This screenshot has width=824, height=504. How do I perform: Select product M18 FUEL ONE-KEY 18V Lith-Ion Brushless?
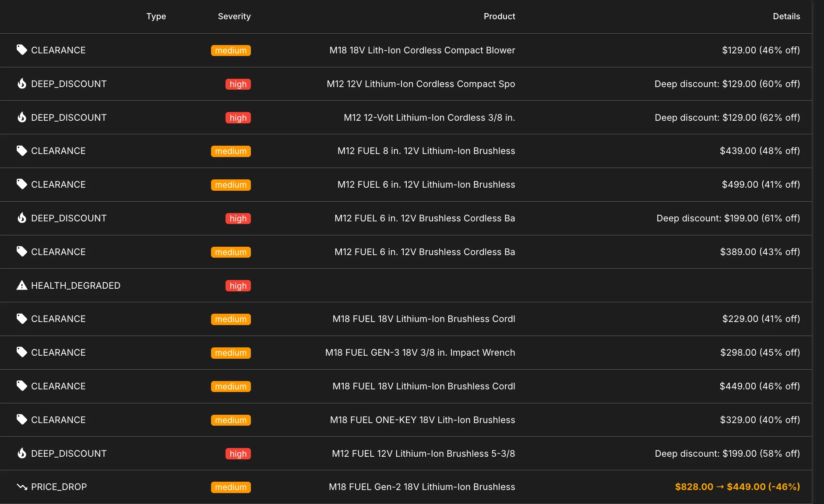click(x=423, y=420)
